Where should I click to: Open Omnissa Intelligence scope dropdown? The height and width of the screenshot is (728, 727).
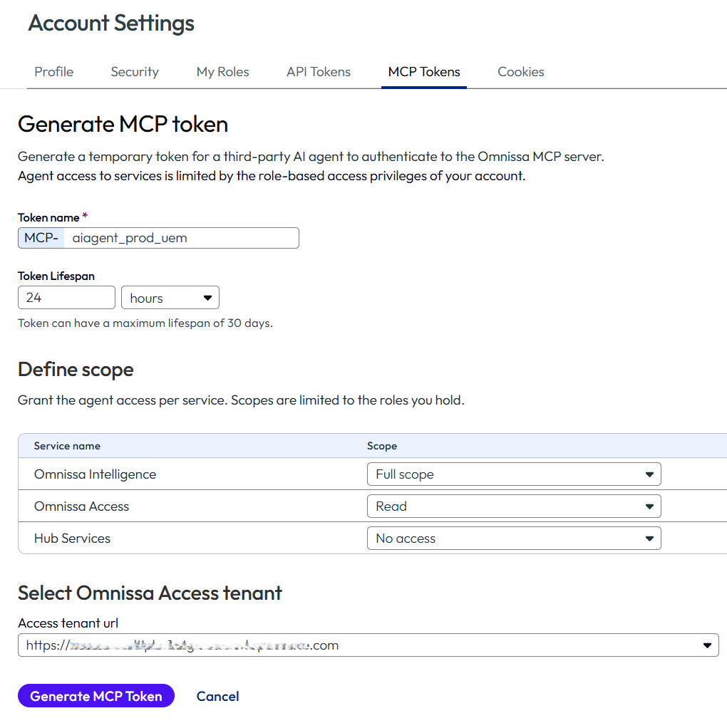click(514, 474)
